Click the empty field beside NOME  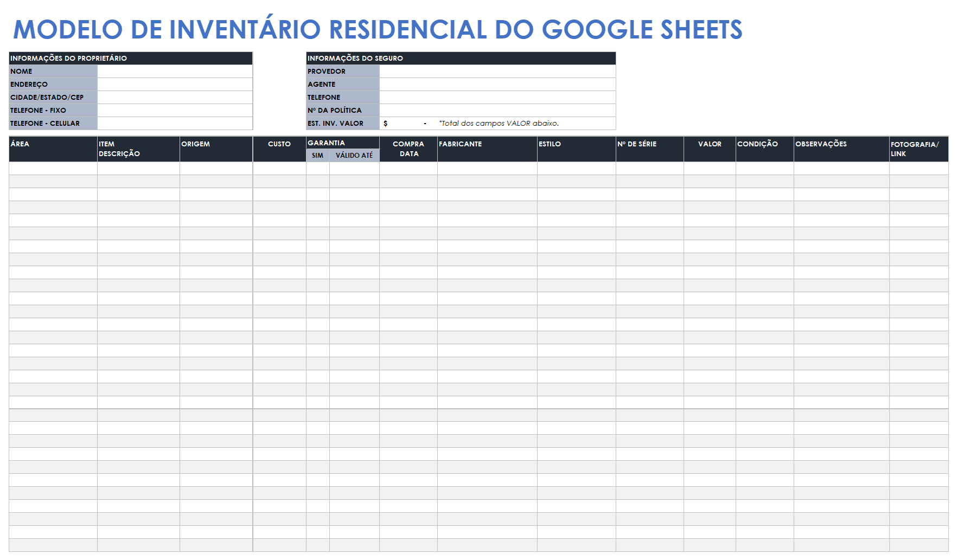[175, 71]
